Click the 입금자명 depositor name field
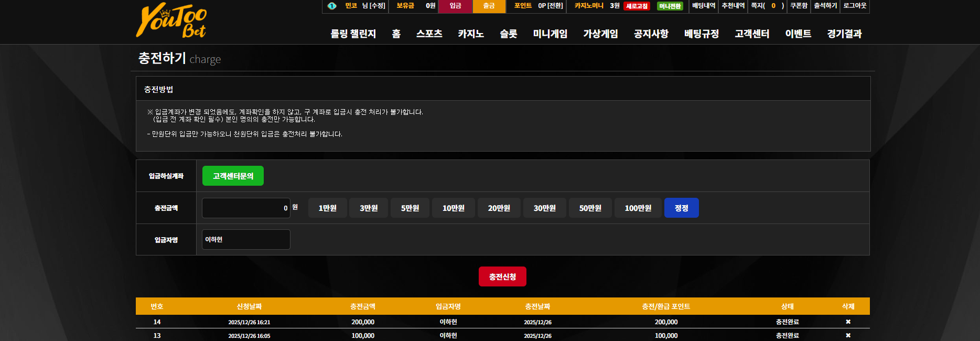The height and width of the screenshot is (341, 980). point(246,239)
